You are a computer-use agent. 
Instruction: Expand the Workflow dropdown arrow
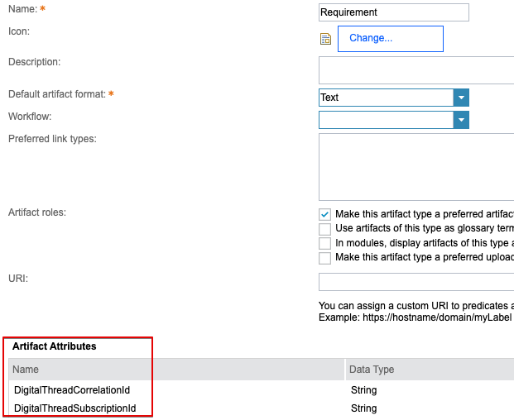coord(461,121)
